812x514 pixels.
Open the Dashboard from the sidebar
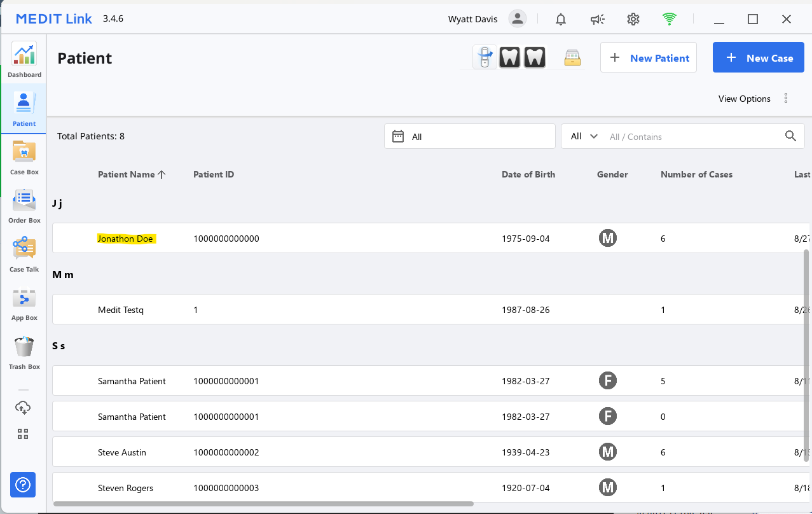coord(24,59)
